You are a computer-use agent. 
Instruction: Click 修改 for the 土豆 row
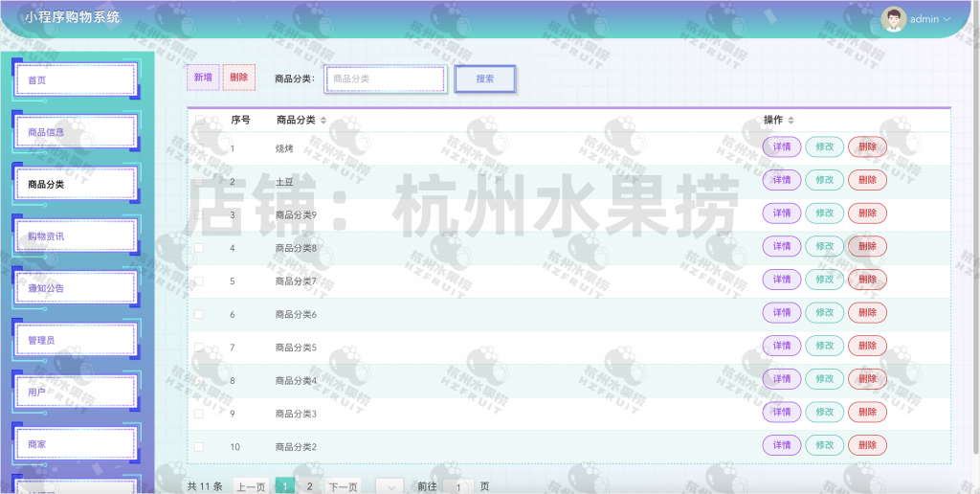coord(824,180)
